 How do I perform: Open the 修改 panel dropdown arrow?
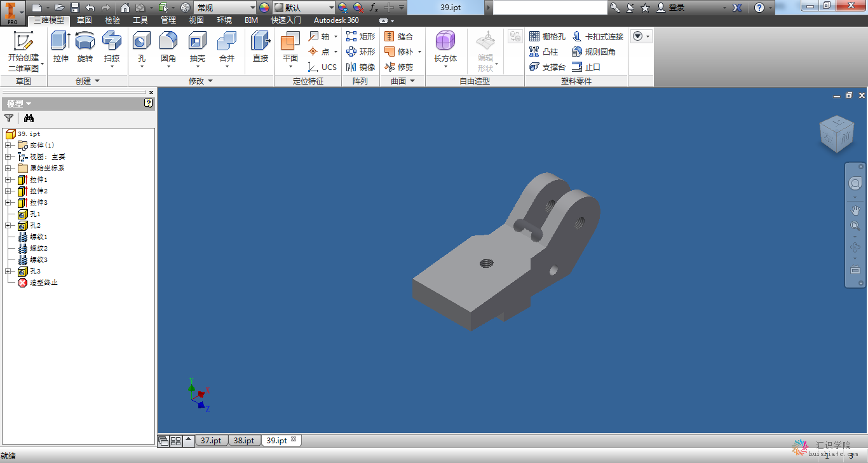click(x=210, y=81)
